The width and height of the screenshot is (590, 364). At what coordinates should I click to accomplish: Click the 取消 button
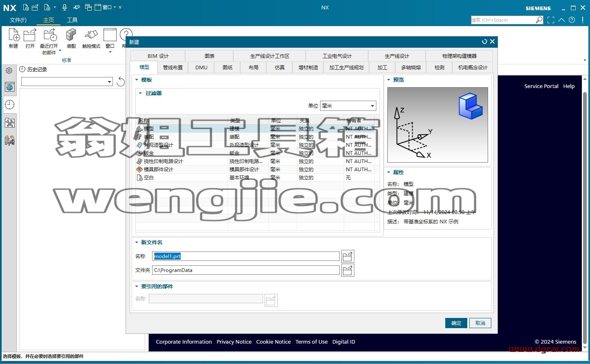tap(480, 323)
